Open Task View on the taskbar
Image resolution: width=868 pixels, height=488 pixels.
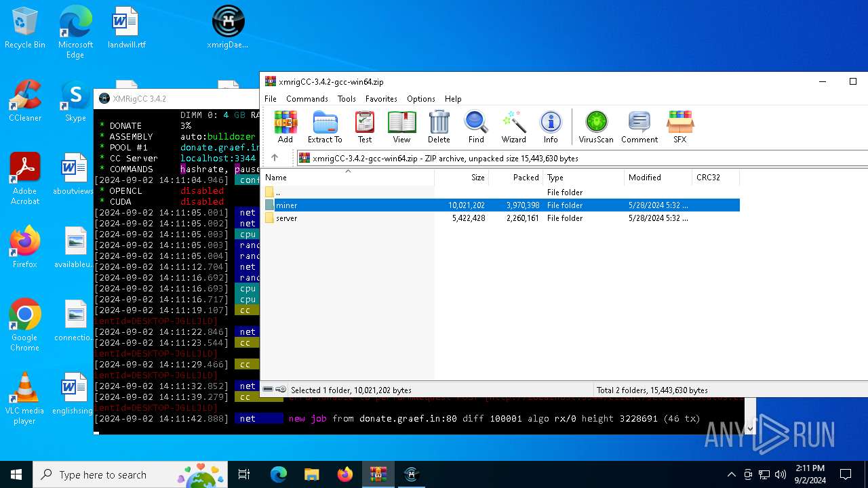click(x=244, y=474)
